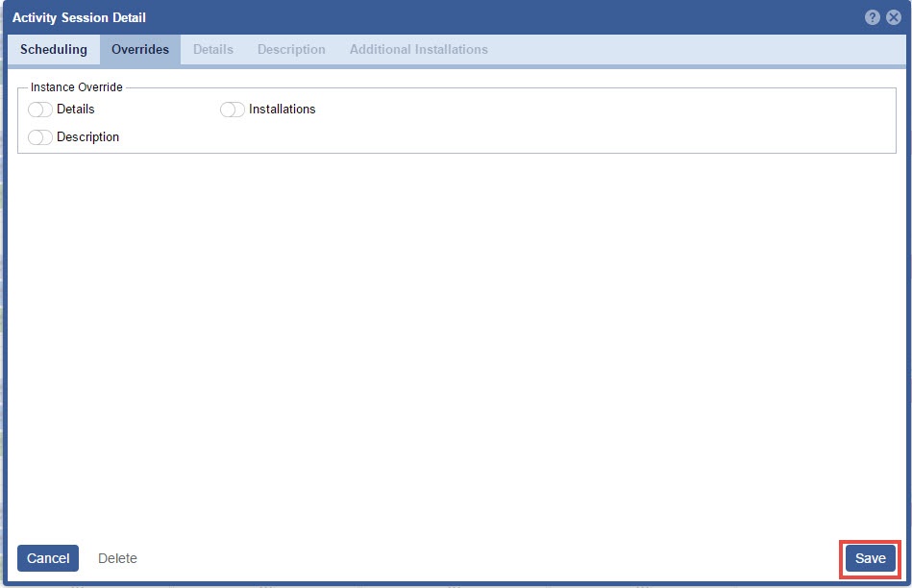Save the activity session changes
Viewport: 912px width, 588px height.
point(870,558)
